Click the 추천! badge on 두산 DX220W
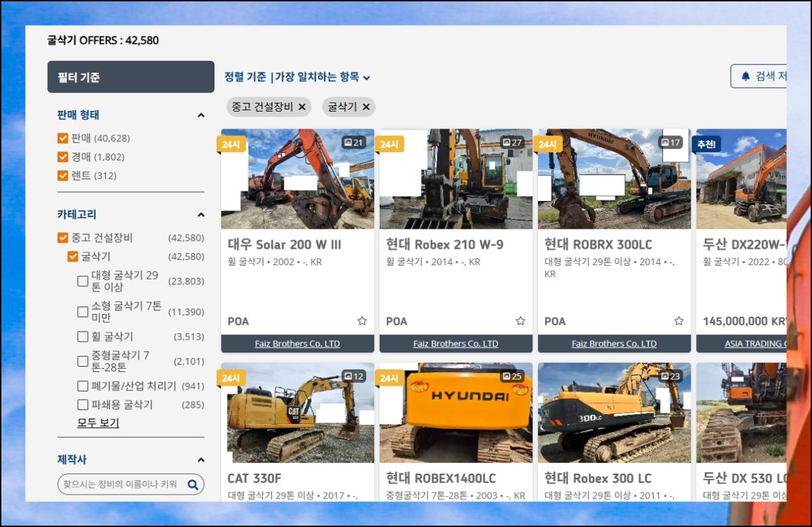This screenshot has height=527, width=812. 706,143
